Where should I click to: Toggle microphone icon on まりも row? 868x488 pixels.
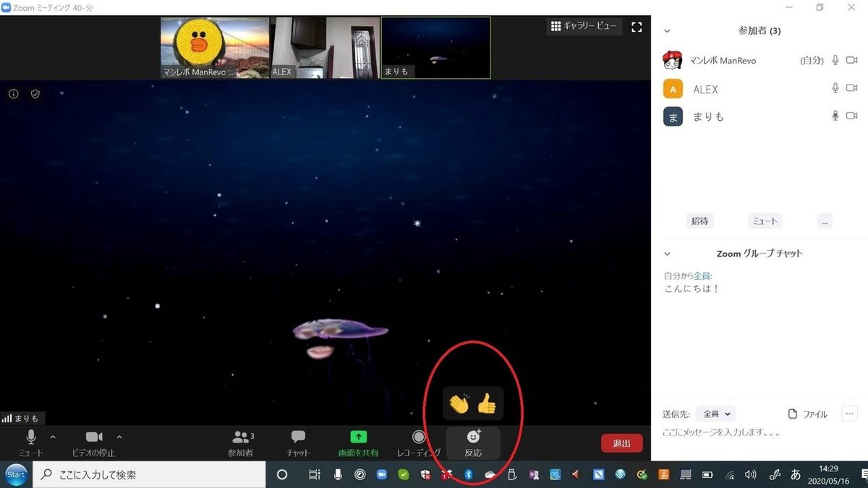click(835, 116)
